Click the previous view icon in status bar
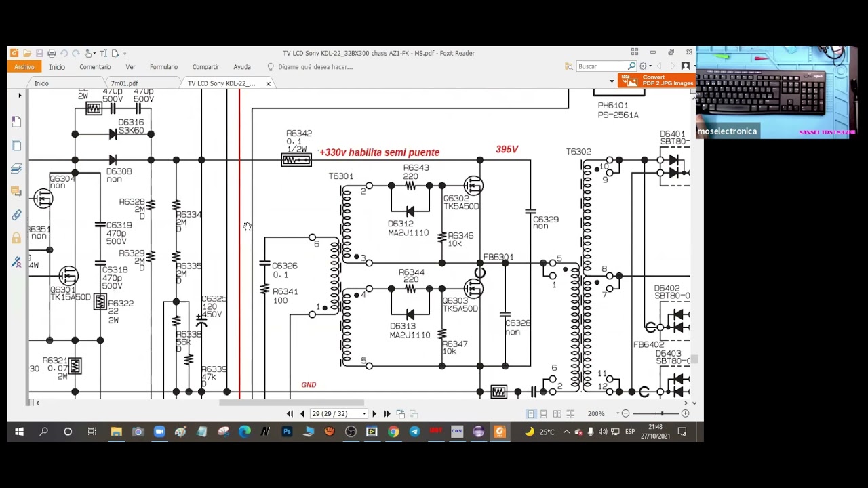The width and height of the screenshot is (868, 488). (401, 413)
